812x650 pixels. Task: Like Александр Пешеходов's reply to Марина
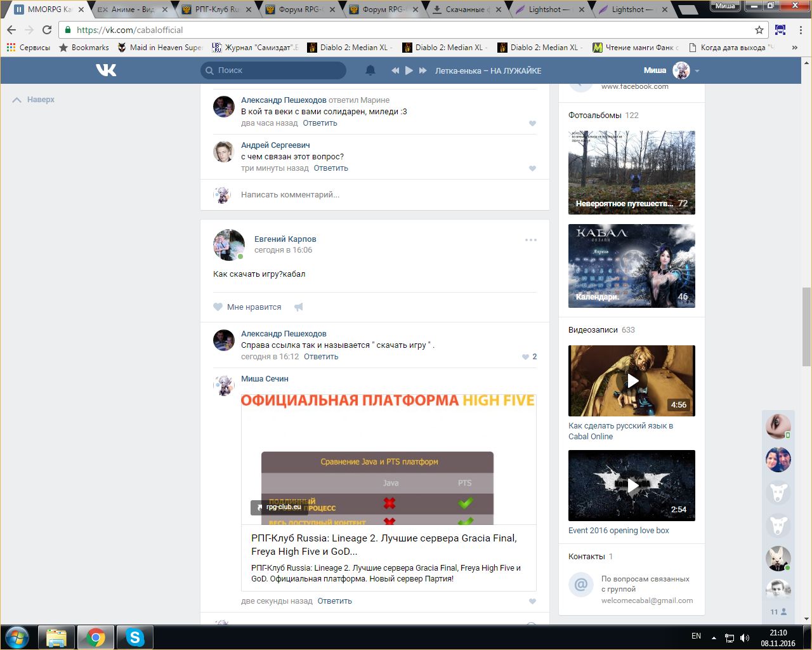(532, 124)
